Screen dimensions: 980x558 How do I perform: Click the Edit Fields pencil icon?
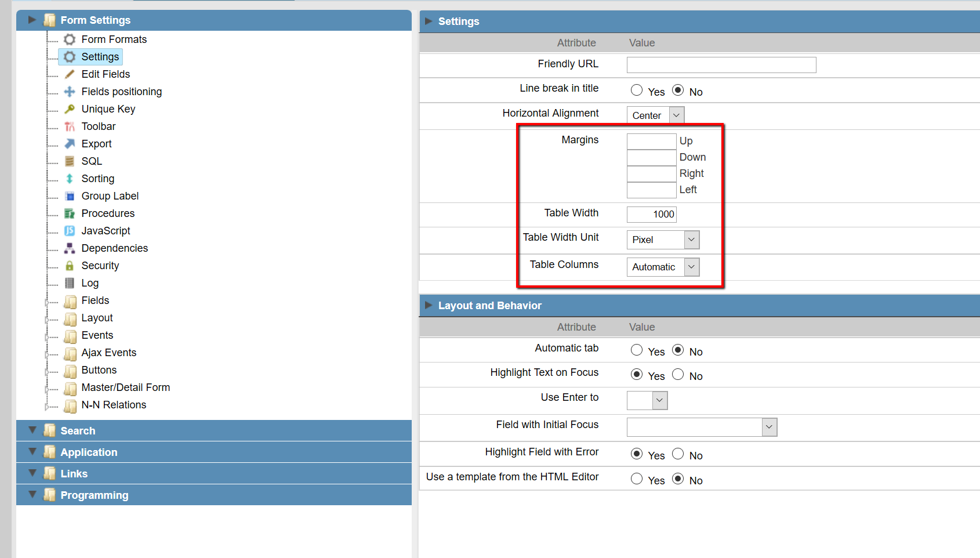[x=70, y=74]
